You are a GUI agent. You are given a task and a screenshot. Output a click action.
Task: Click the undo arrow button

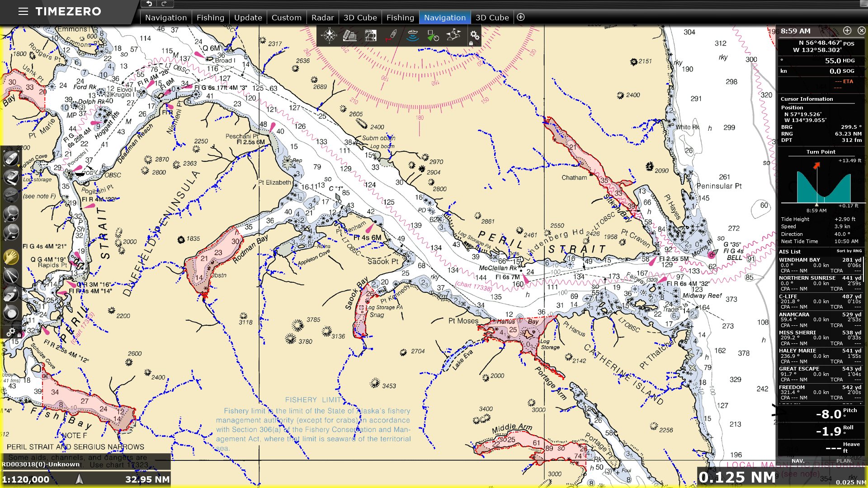coord(149,4)
